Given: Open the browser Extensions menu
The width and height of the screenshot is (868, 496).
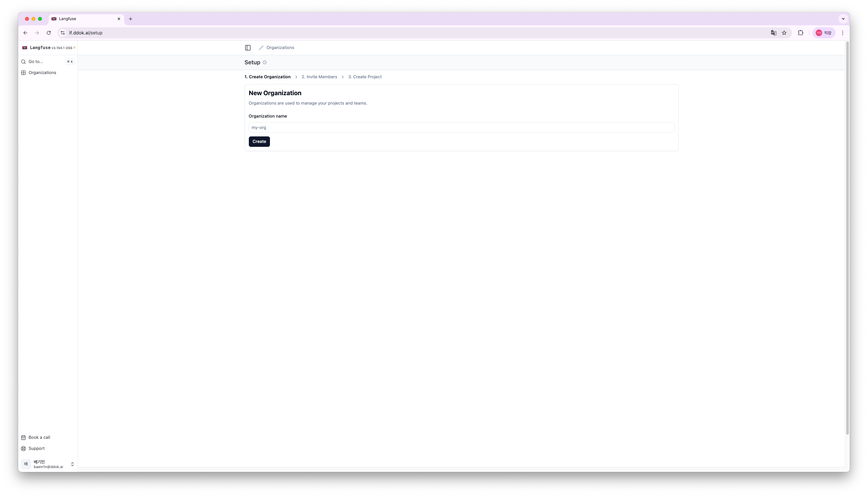Looking at the screenshot, I should coord(800,33).
